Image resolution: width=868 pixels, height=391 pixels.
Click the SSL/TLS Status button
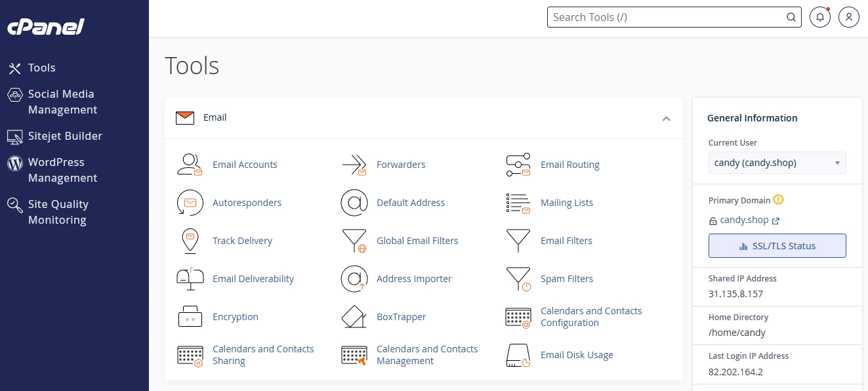777,245
